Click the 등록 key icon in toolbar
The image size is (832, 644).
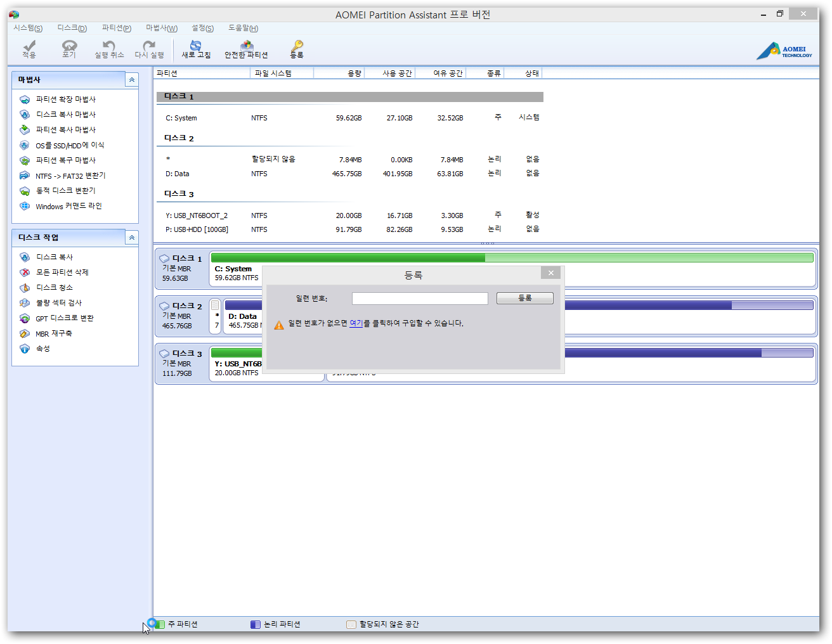tap(297, 49)
